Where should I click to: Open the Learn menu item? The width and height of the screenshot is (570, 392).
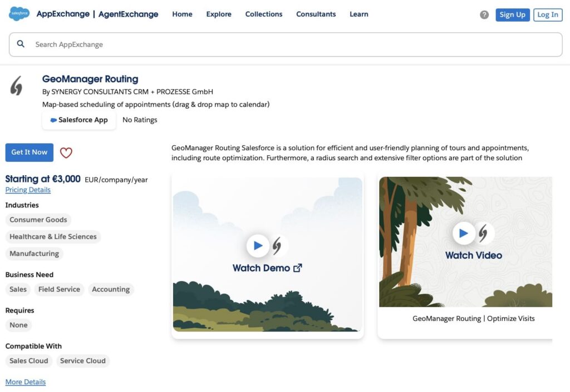[x=358, y=14]
